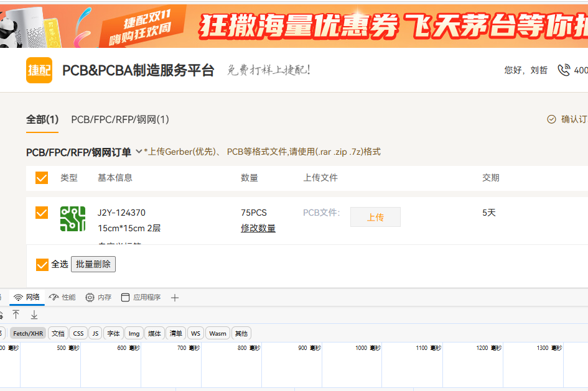Image resolution: width=588 pixels, height=391 pixels.
Task: Click the 捷配双11嗨购狂欢周 banner badge
Action: click(142, 27)
